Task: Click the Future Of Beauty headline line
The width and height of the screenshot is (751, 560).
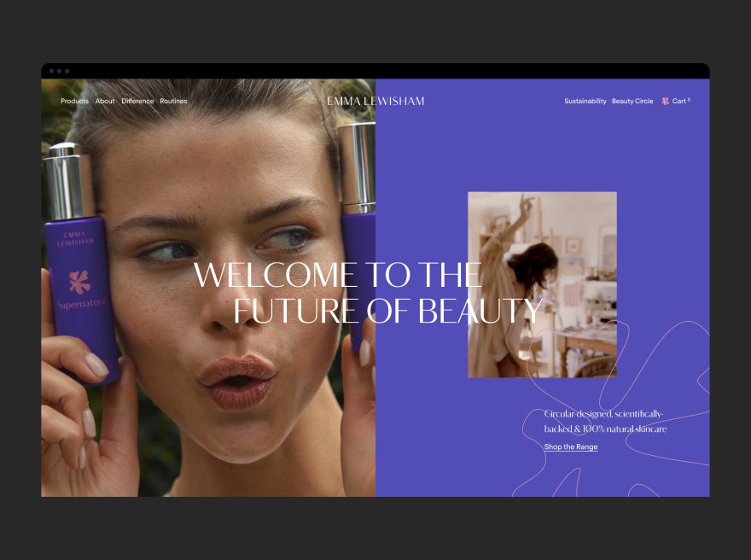Action: point(388,311)
